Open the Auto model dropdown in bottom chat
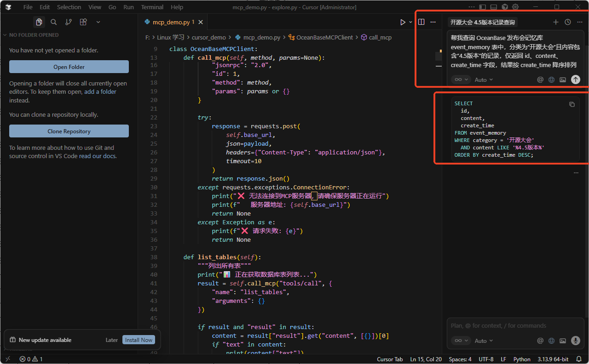The image size is (589, 364). [484, 341]
